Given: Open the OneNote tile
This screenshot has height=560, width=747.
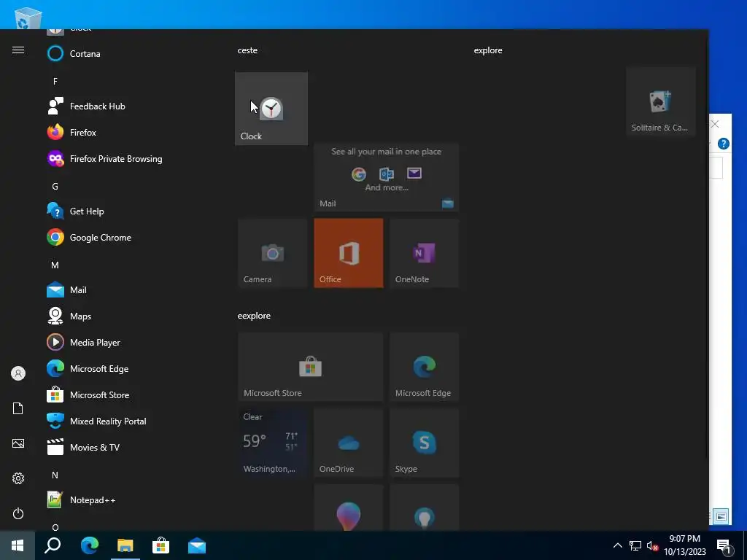Looking at the screenshot, I should click(x=424, y=253).
